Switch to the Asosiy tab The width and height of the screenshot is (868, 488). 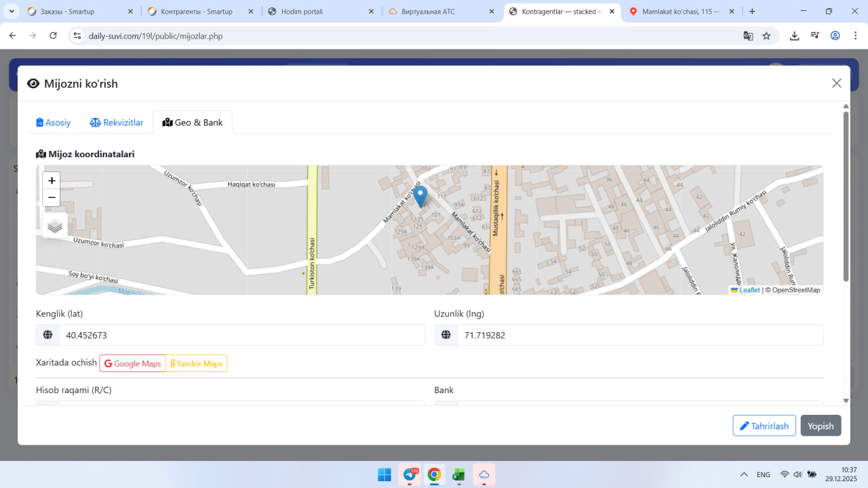click(54, 123)
